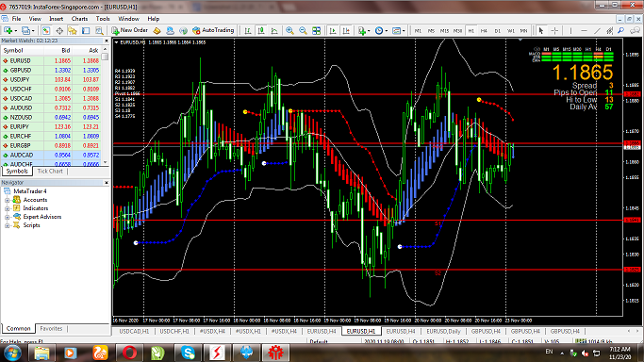Click the Tile Windows icon
This screenshot has height=362, width=644.
pos(316,31)
